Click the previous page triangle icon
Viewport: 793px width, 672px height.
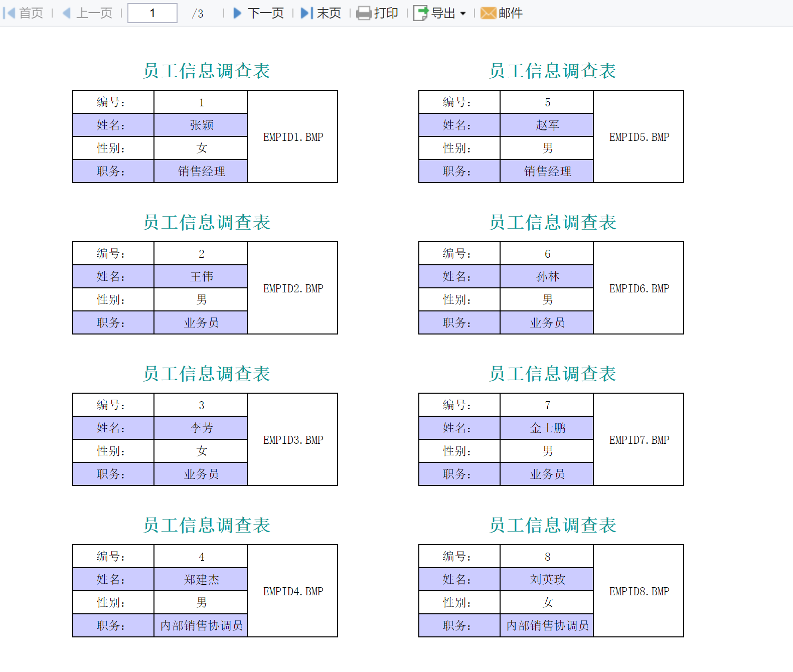click(66, 13)
